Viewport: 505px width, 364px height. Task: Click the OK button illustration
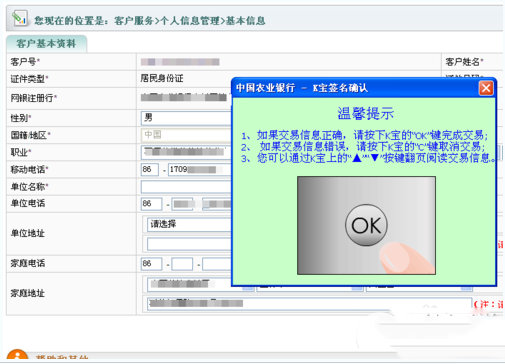tap(366, 225)
